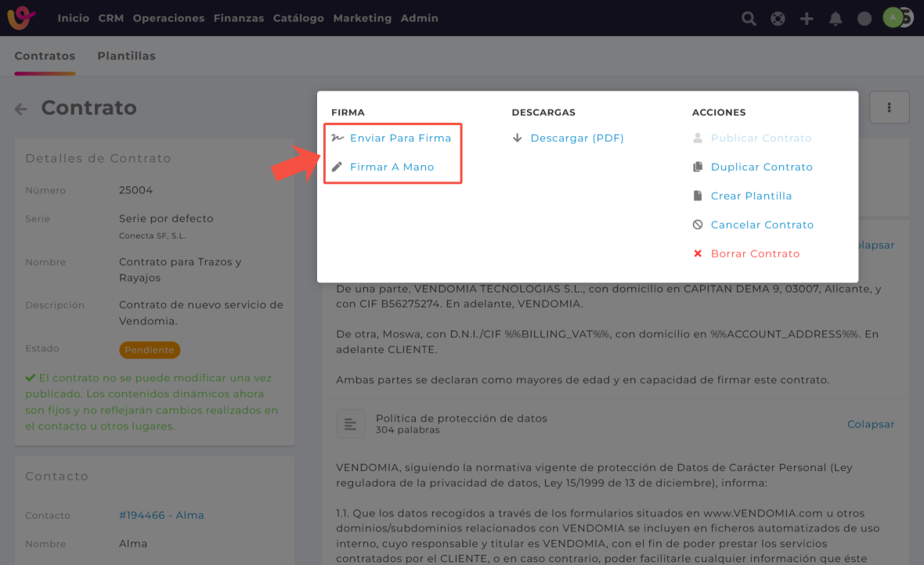
Task: Select Enviar Para Firma
Action: (400, 139)
